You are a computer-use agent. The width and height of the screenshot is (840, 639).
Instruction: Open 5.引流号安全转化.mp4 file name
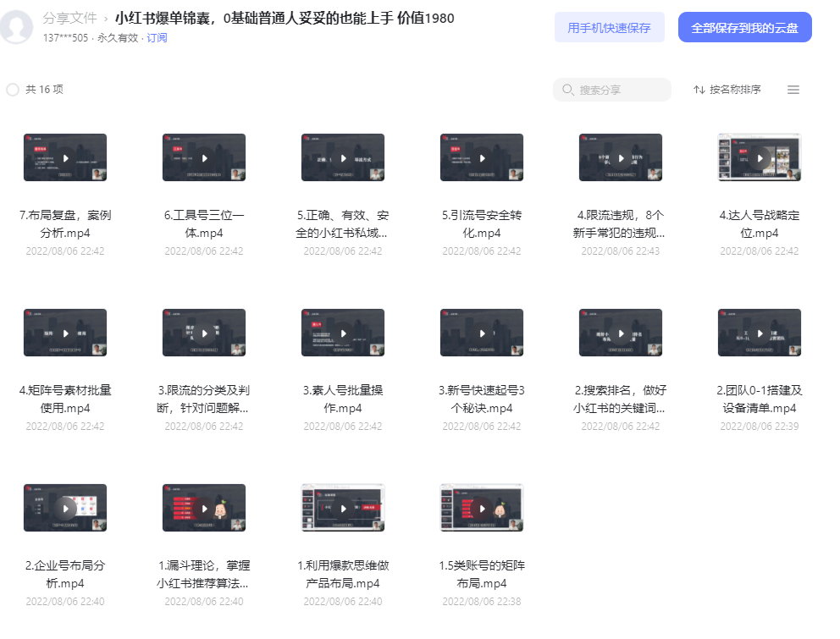tap(482, 224)
